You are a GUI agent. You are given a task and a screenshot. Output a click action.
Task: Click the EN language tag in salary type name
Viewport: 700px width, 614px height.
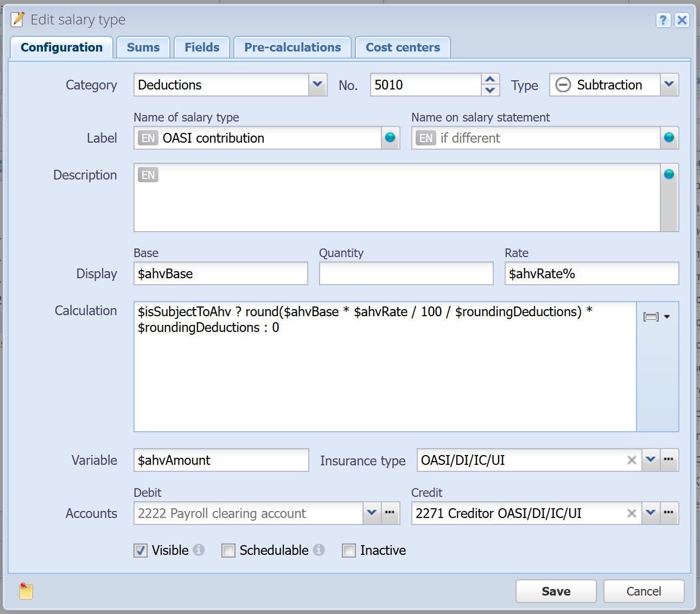[148, 138]
